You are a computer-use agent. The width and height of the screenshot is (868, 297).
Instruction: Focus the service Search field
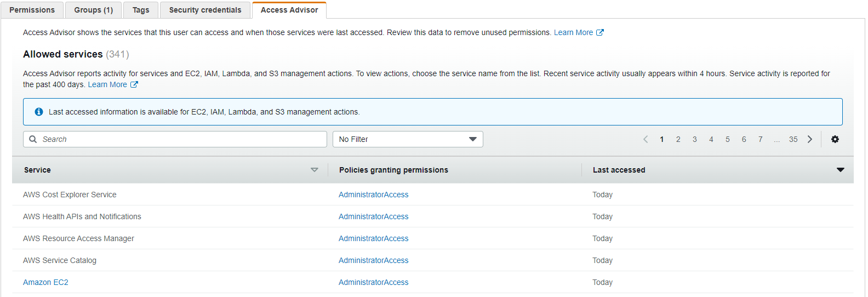[175, 139]
